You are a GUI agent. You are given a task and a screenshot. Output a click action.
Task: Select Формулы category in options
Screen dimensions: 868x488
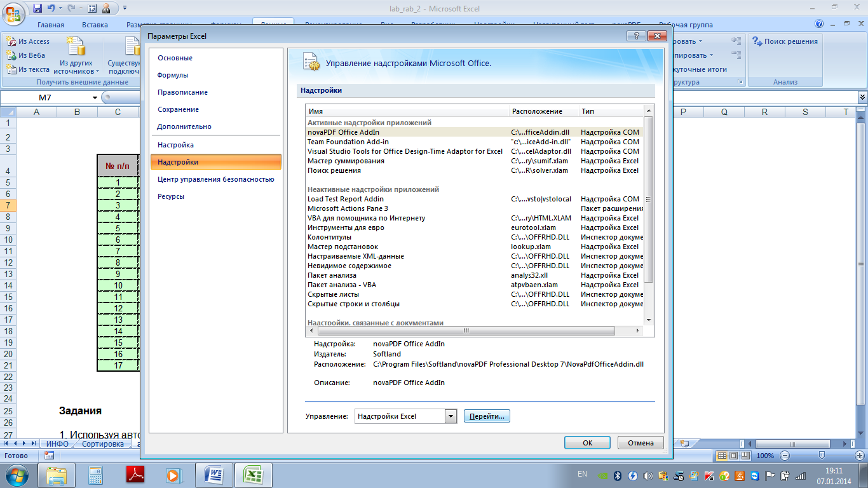point(215,75)
